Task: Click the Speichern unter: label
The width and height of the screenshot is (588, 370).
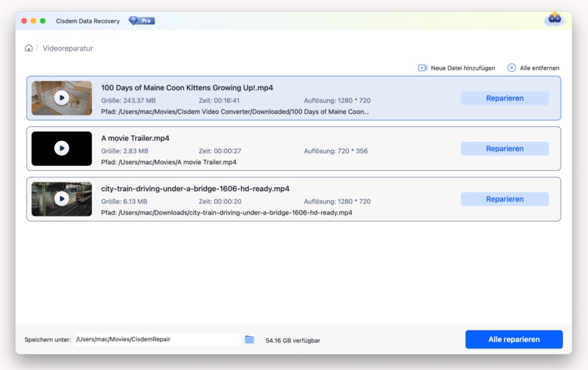Action: 48,340
